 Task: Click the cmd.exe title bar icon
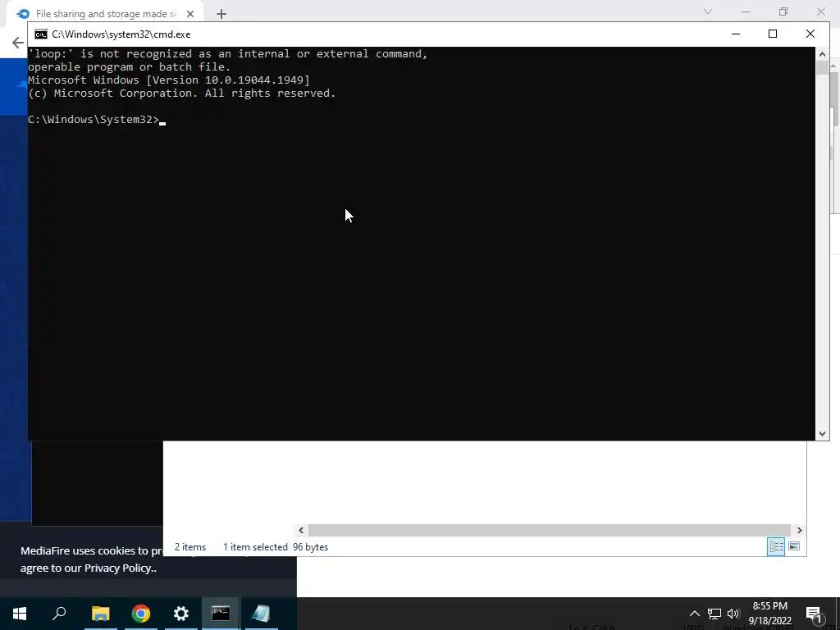pos(41,34)
